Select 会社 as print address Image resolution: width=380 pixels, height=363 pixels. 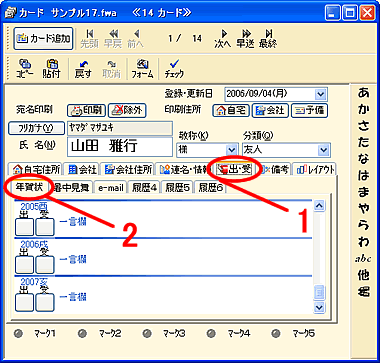[x=270, y=110]
